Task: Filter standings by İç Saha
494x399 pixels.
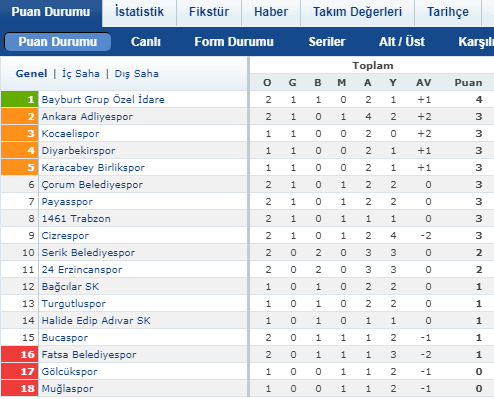Action: coord(81,74)
